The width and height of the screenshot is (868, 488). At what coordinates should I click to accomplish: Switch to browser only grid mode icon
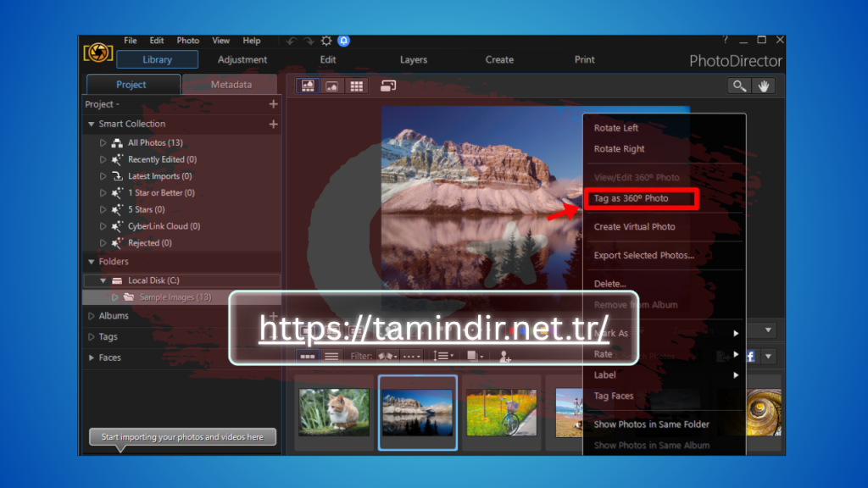357,86
